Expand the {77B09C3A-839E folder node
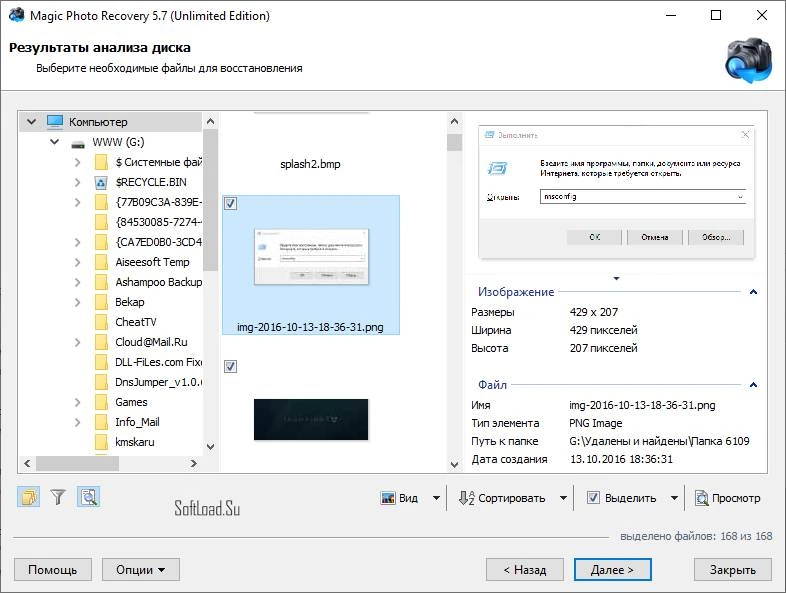The image size is (786, 593). [78, 202]
